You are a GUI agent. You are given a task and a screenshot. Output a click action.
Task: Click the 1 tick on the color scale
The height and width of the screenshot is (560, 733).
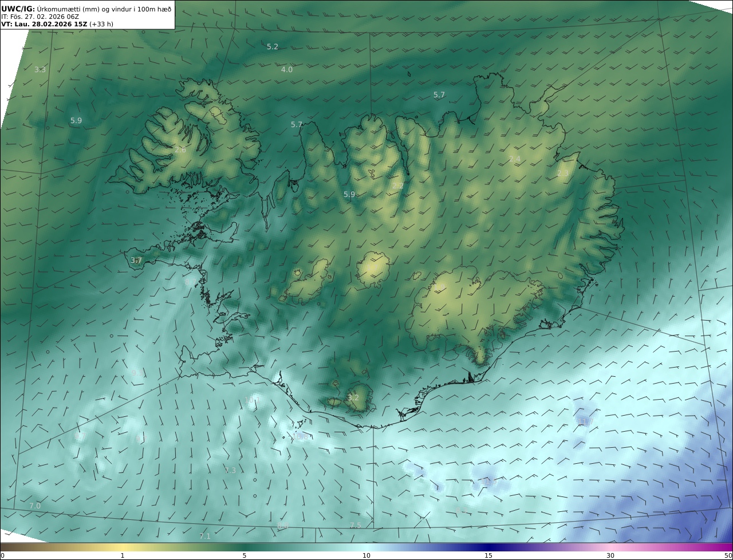(x=123, y=555)
